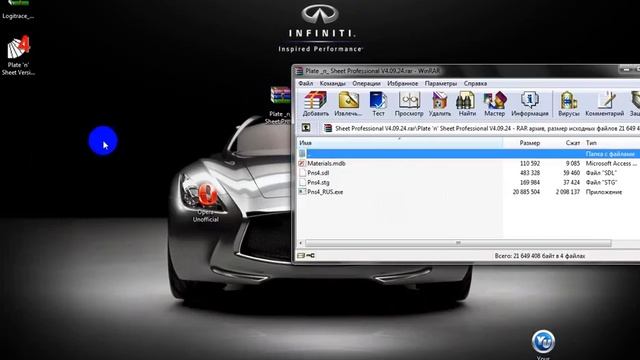Click the key icon in WinRAR status bar
This screenshot has height=360, width=640.
(x=311, y=256)
